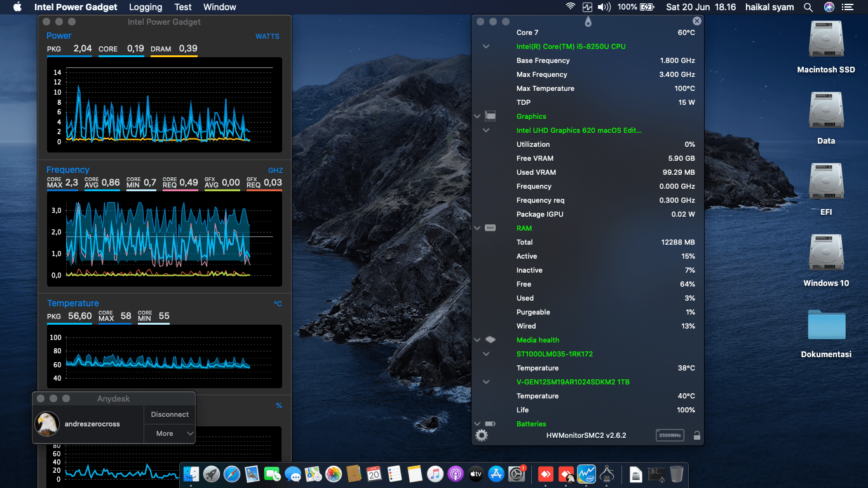Click Disconnect in the Anydesk window
The width and height of the screenshot is (868, 488).
point(170,414)
